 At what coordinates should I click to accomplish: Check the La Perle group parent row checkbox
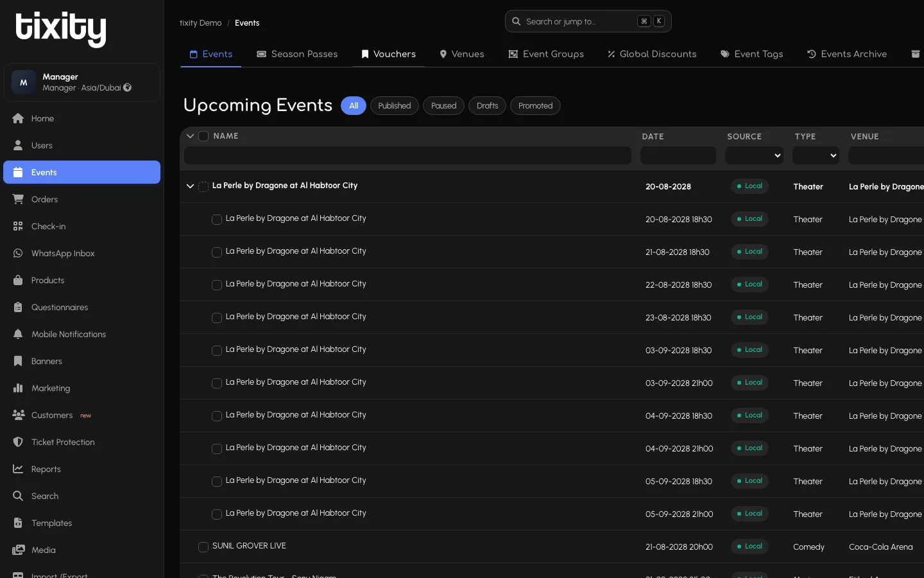pos(203,186)
